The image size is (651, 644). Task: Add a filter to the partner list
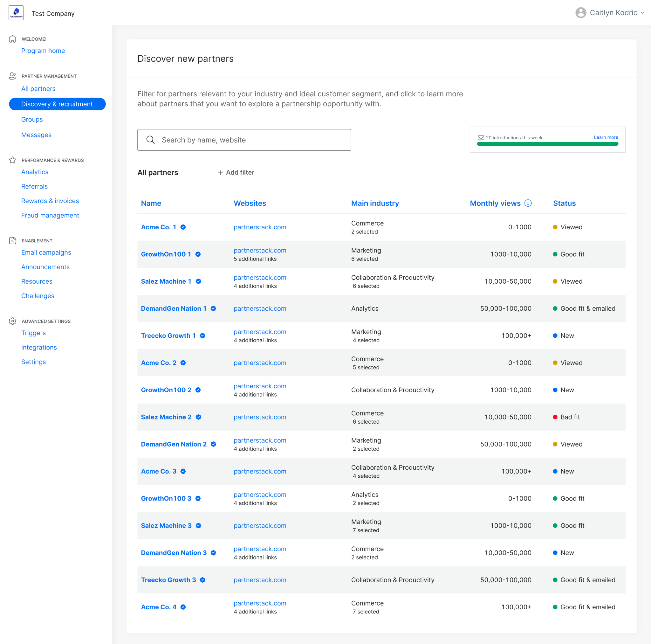click(x=236, y=173)
